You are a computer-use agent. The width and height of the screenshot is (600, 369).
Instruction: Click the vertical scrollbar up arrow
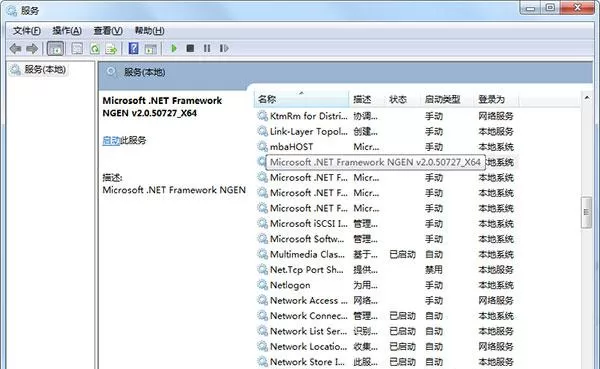pos(587,98)
